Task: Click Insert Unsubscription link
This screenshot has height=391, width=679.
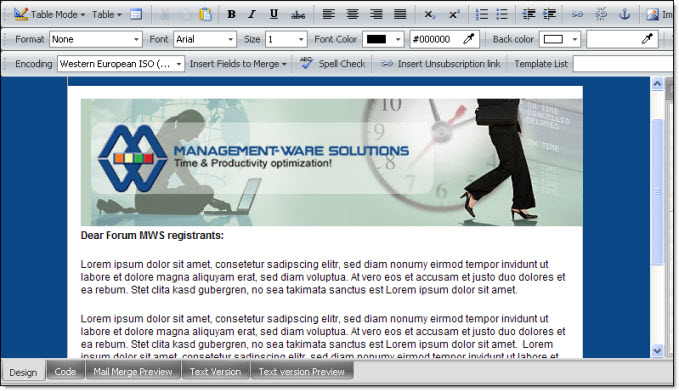Action: click(440, 64)
